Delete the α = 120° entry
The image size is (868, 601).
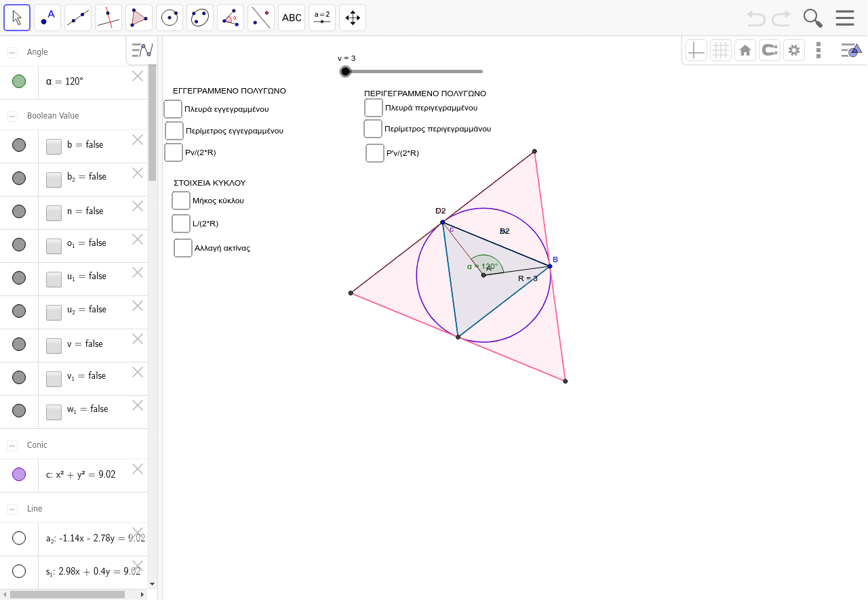tap(138, 76)
